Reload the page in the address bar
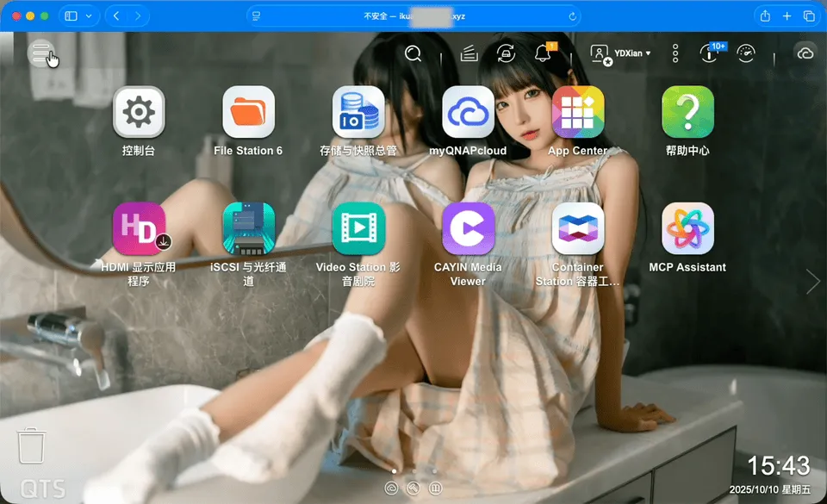 [572, 16]
